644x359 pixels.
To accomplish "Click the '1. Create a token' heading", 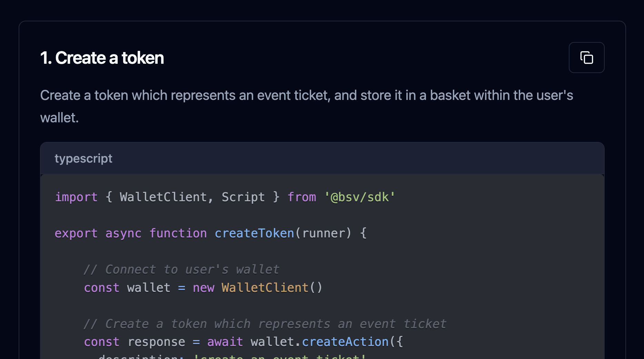I will tap(102, 58).
